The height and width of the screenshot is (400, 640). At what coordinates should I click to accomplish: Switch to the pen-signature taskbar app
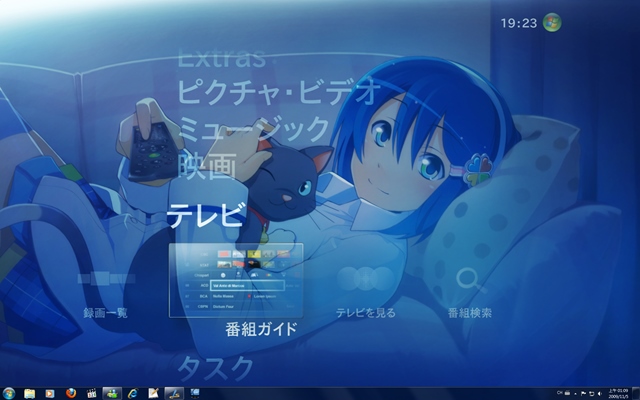click(x=174, y=393)
